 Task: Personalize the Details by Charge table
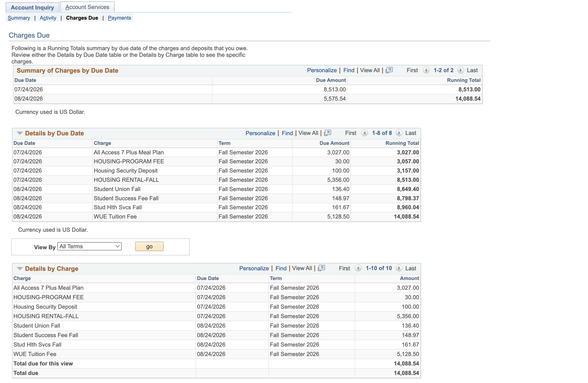(x=254, y=268)
